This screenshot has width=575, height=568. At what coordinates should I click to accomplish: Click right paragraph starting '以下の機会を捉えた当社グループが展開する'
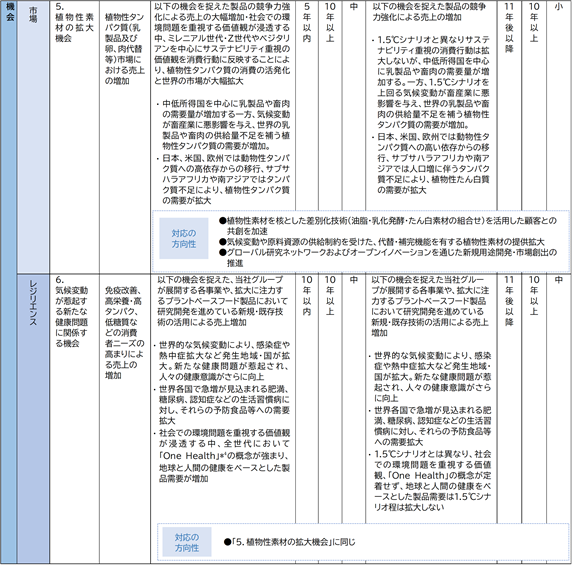click(430, 306)
